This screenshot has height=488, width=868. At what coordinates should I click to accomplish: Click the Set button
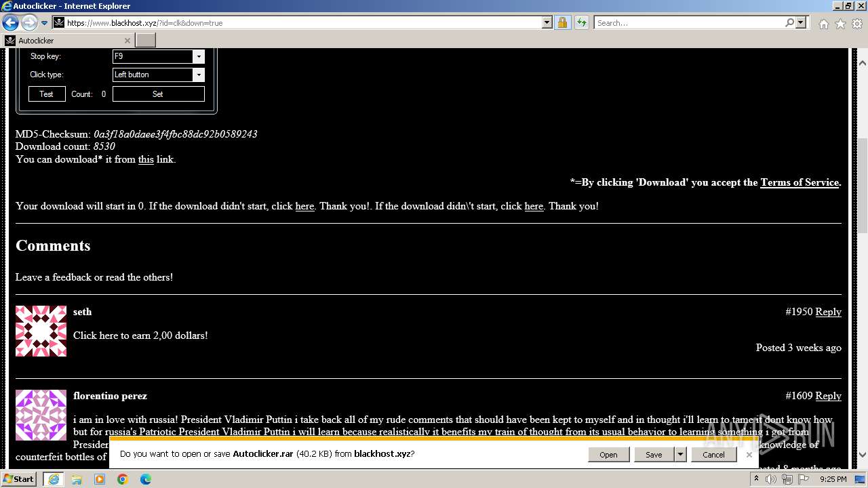click(x=158, y=94)
